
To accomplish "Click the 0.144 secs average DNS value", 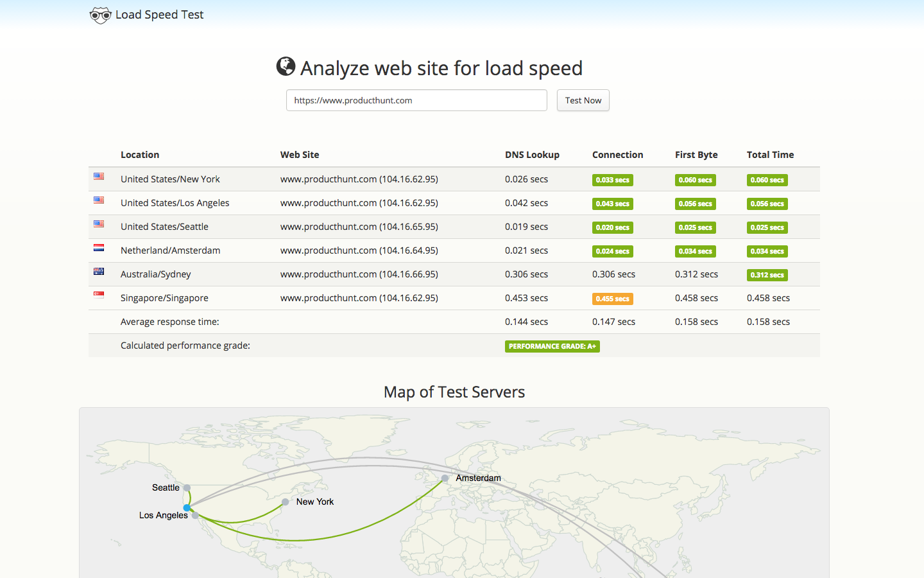I will [526, 322].
